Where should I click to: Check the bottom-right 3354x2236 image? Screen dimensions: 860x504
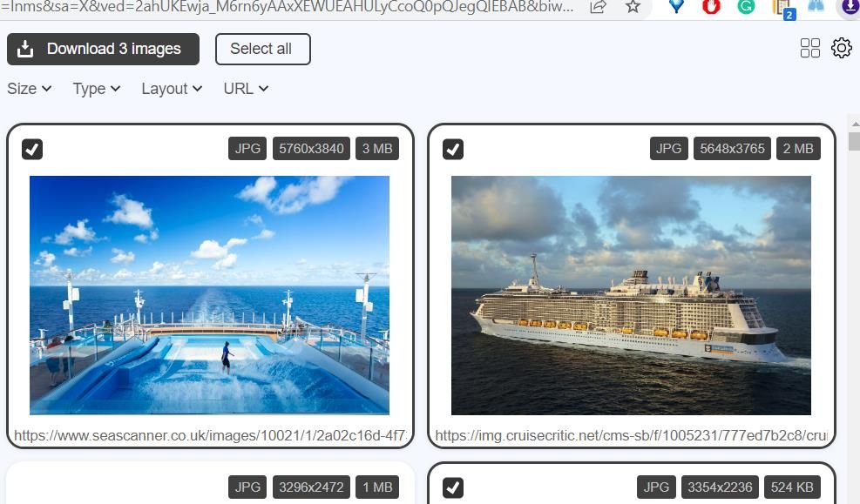click(x=452, y=487)
